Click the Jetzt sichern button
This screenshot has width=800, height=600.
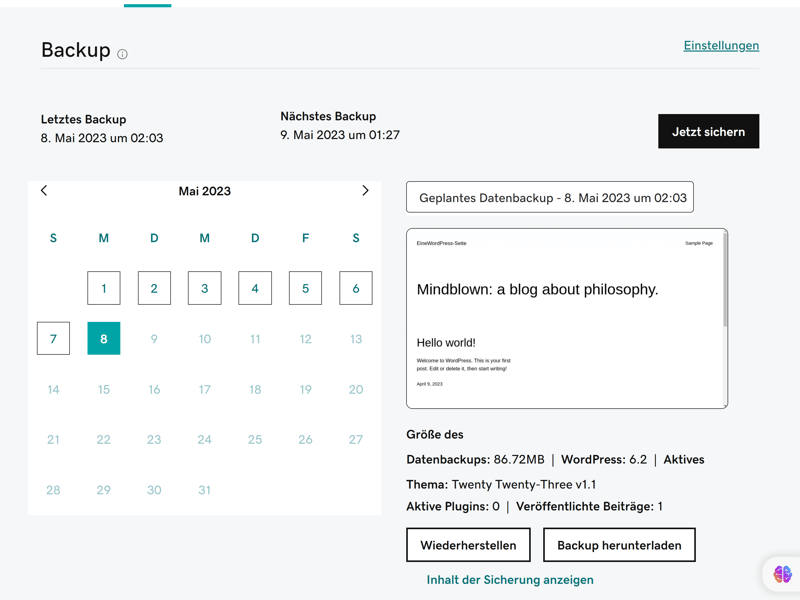(x=708, y=132)
